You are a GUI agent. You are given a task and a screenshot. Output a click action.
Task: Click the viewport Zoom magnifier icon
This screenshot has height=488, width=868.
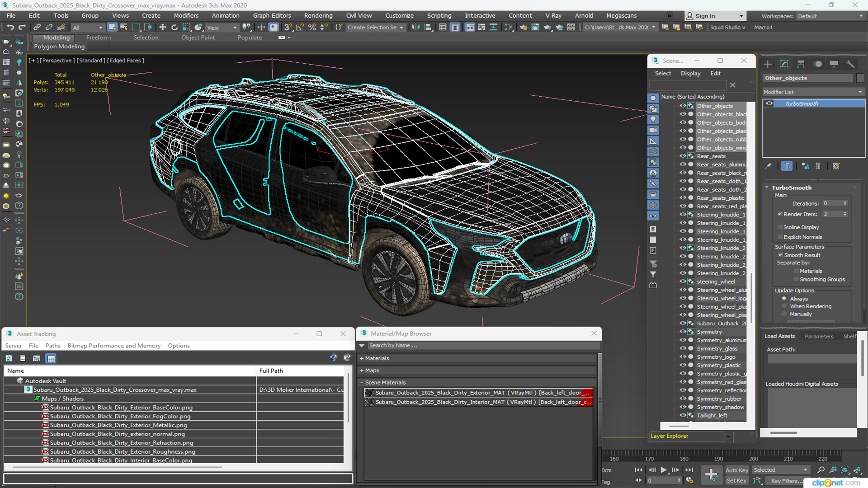tap(821, 470)
